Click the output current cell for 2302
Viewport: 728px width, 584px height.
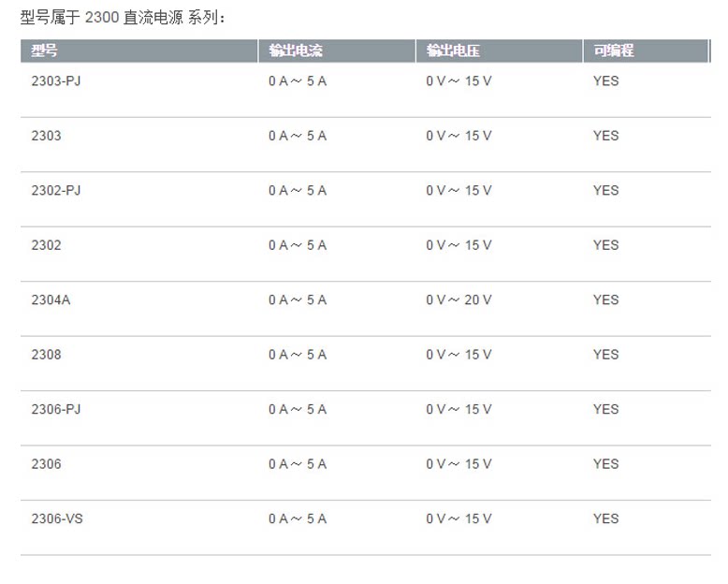click(298, 245)
